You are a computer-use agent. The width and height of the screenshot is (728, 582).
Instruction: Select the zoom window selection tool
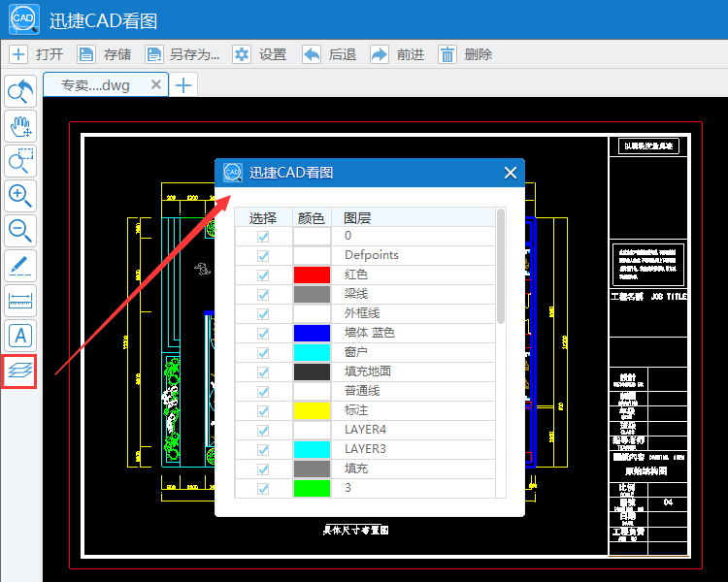pyautogui.click(x=20, y=161)
